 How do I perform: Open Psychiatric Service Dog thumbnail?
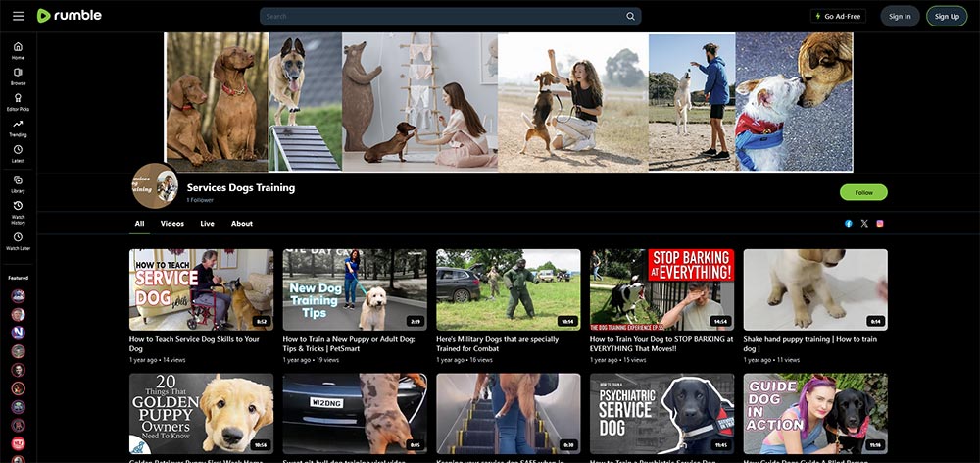661,414
